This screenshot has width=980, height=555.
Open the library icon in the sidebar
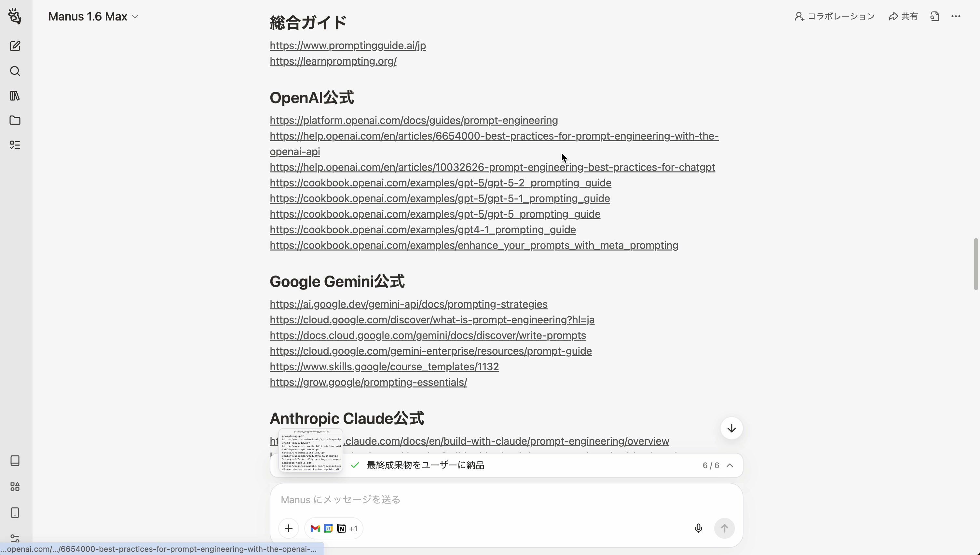pos(15,96)
